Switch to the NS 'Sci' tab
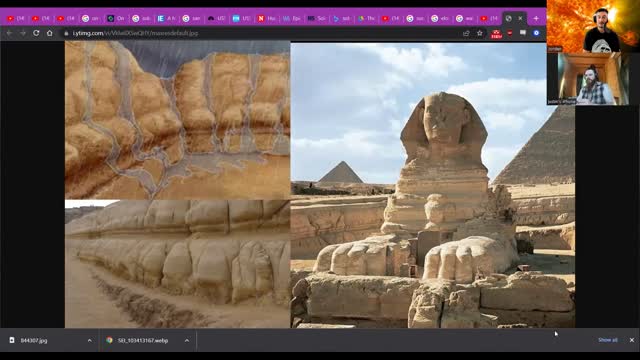The image size is (640, 360). click(316, 18)
